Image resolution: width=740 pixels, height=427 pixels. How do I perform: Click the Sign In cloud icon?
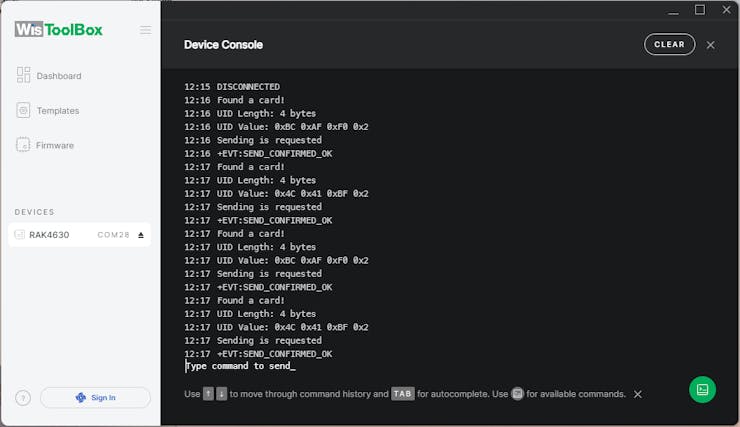tap(81, 398)
